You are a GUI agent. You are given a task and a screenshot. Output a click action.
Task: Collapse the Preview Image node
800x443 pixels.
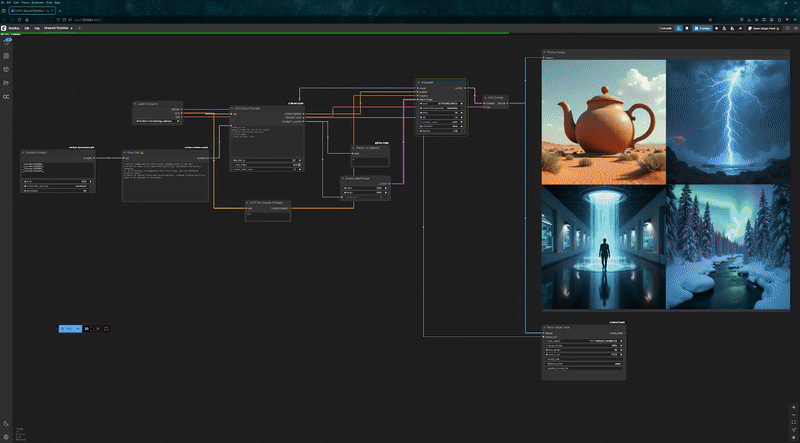[x=545, y=52]
